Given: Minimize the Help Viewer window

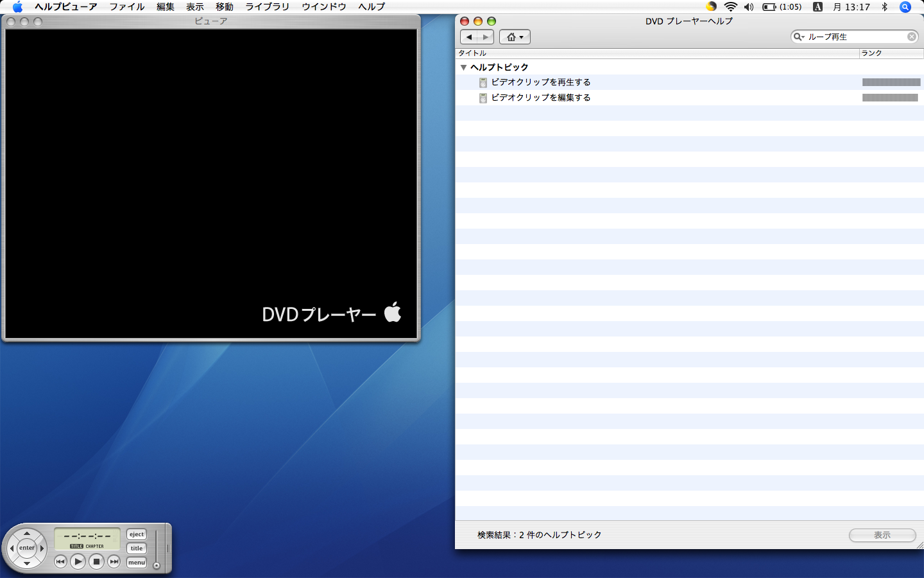Looking at the screenshot, I should point(478,21).
